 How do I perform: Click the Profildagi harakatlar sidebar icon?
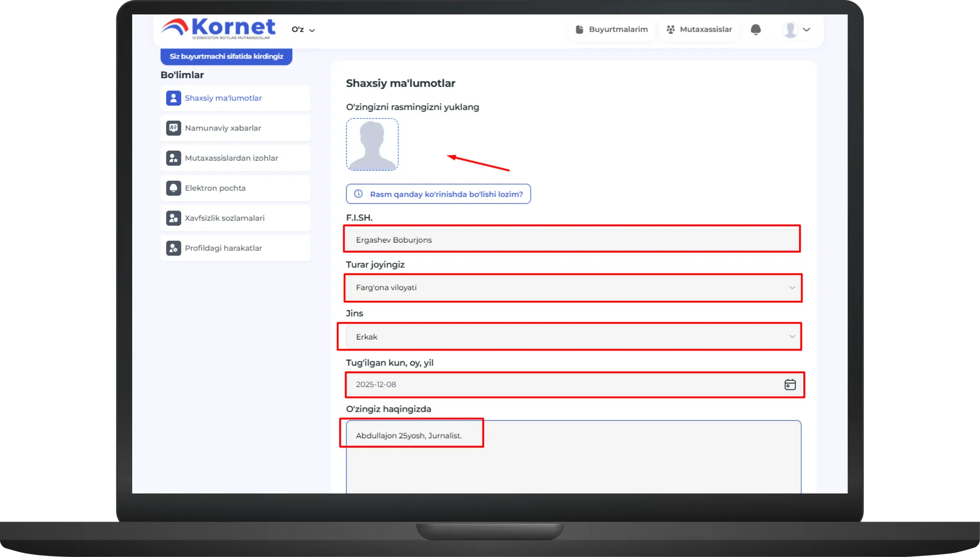pyautogui.click(x=173, y=248)
